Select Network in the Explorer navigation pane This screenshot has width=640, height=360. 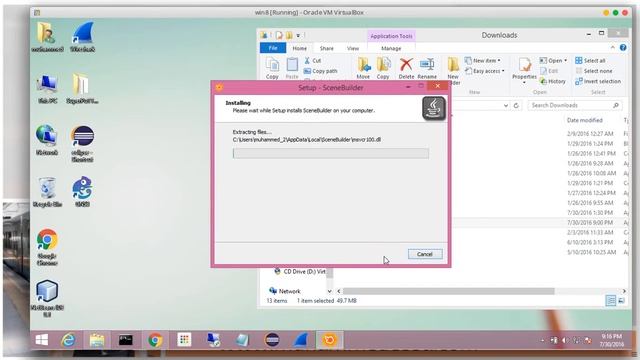285,291
